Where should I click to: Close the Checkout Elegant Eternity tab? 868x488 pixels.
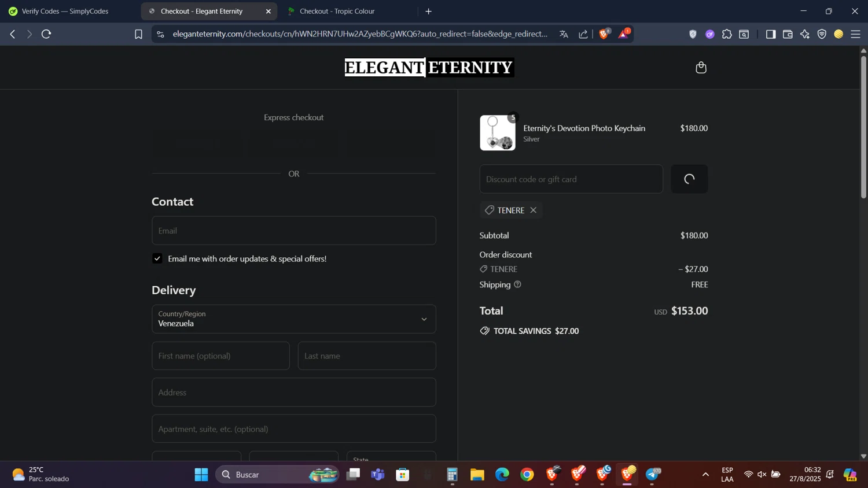point(269,11)
